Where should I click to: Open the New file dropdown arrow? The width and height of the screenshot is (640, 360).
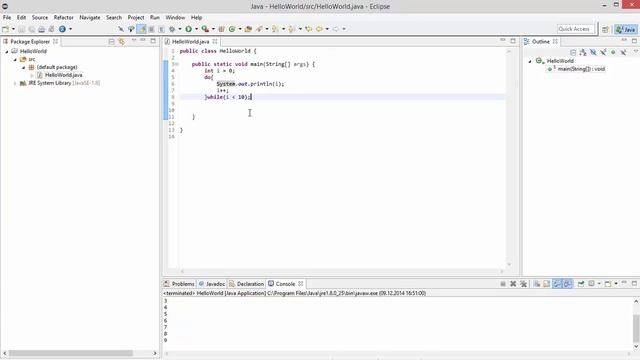[x=13, y=29]
